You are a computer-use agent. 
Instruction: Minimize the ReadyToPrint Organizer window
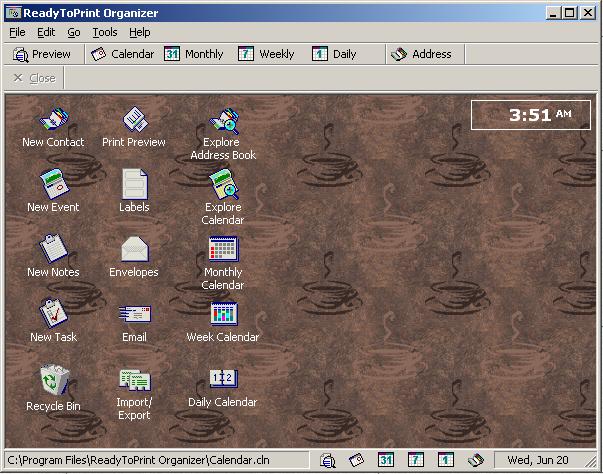click(x=553, y=13)
